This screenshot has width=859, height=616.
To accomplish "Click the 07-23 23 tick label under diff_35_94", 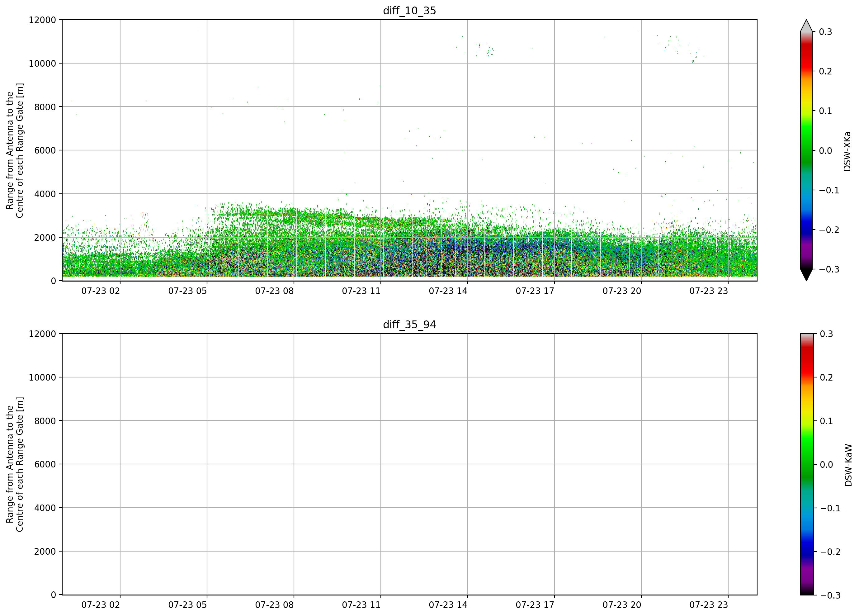I will pos(709,605).
